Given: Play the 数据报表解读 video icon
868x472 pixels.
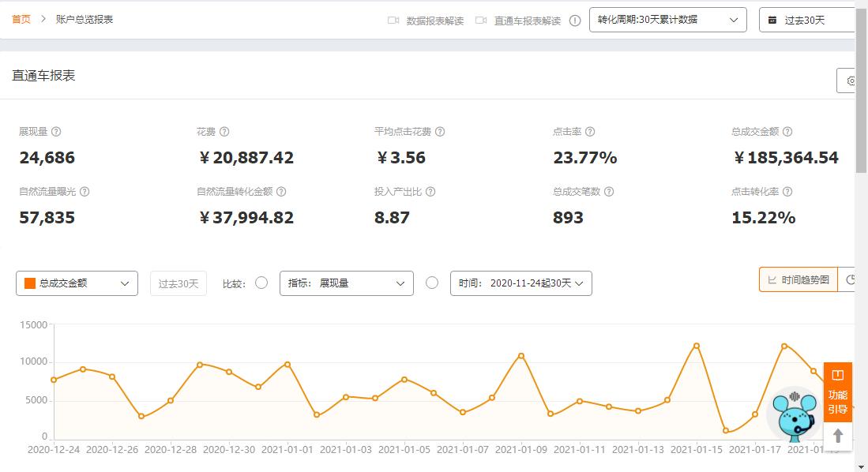Looking at the screenshot, I should [x=393, y=21].
